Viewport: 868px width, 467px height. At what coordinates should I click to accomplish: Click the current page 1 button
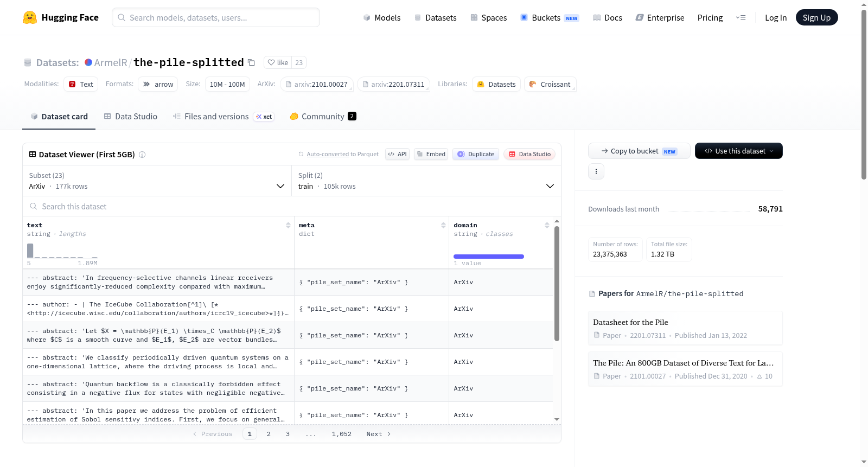click(x=250, y=434)
